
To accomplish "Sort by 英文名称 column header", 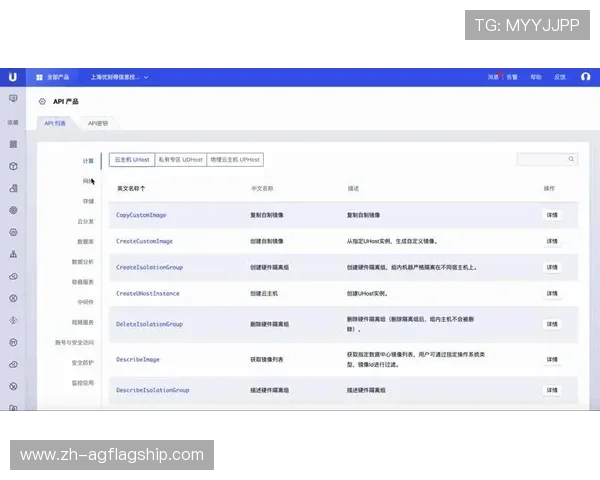I will 131,188.
